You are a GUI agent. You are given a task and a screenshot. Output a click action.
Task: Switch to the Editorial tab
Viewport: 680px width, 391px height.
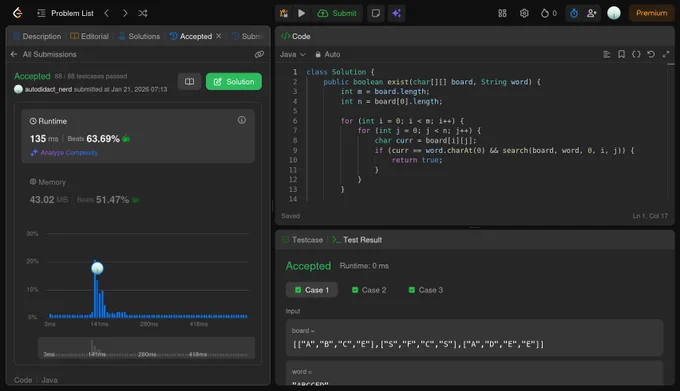click(90, 36)
